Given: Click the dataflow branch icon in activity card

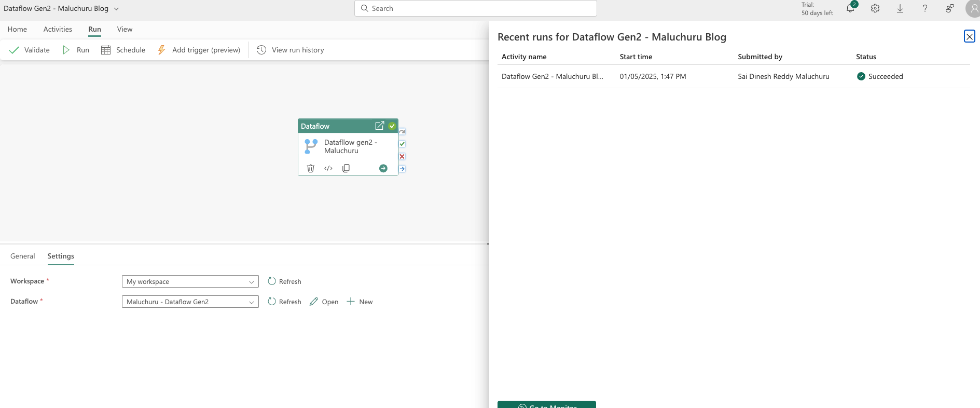Looking at the screenshot, I should pos(311,146).
